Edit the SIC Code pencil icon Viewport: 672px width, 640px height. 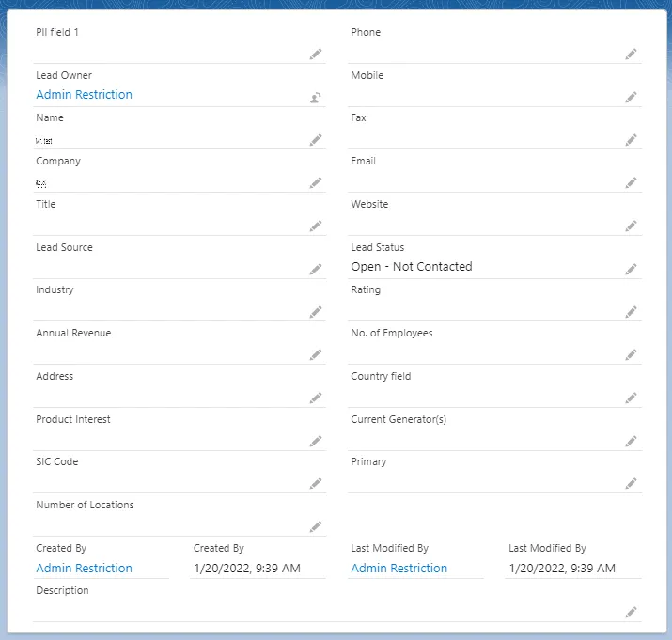click(316, 484)
